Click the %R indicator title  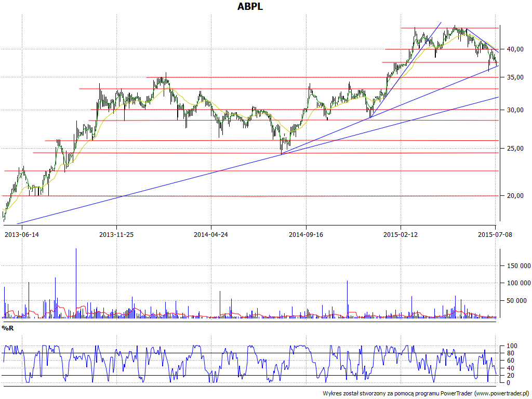point(8,328)
